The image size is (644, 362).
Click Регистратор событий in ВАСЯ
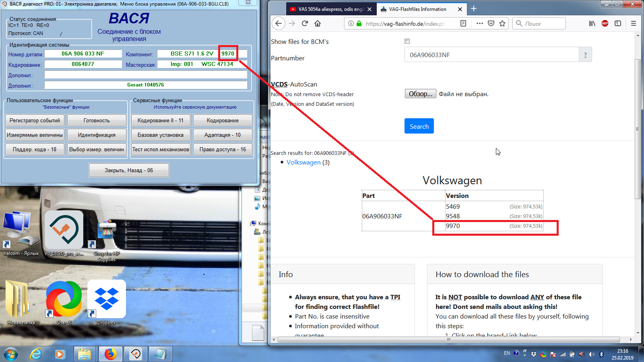tap(35, 120)
